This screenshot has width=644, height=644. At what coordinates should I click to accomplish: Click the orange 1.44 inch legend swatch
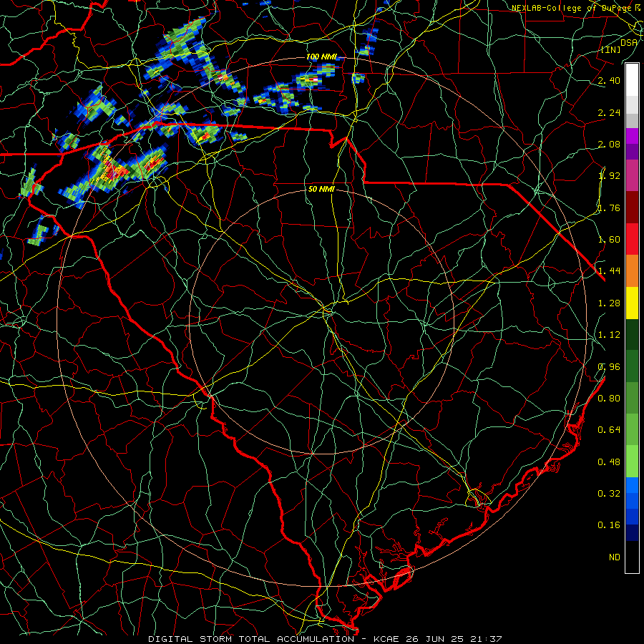(x=632, y=271)
